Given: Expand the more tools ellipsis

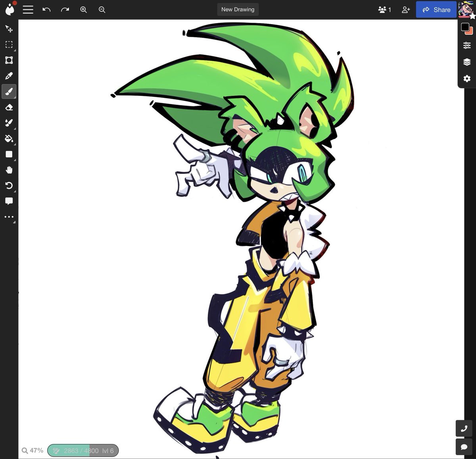Looking at the screenshot, I should tap(9, 217).
